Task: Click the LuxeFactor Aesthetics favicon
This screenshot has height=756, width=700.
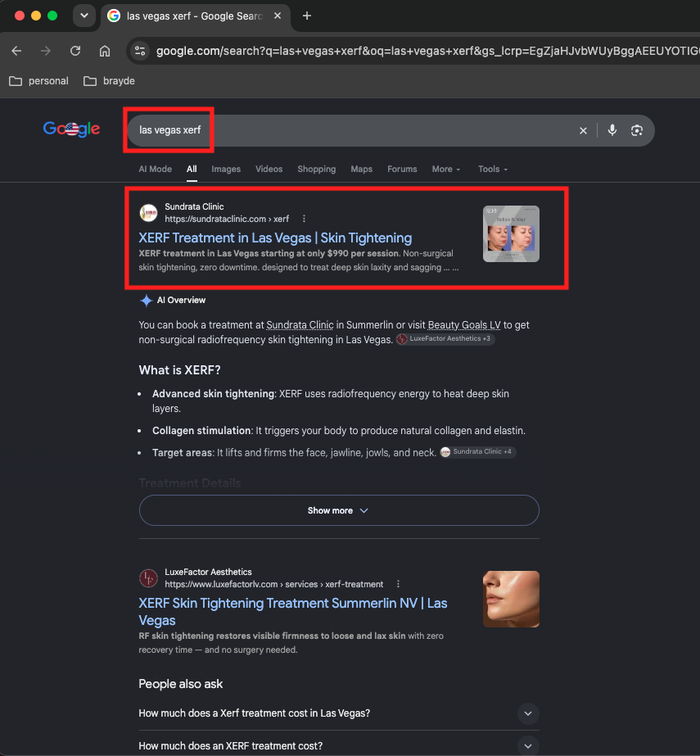Action: pyautogui.click(x=148, y=578)
